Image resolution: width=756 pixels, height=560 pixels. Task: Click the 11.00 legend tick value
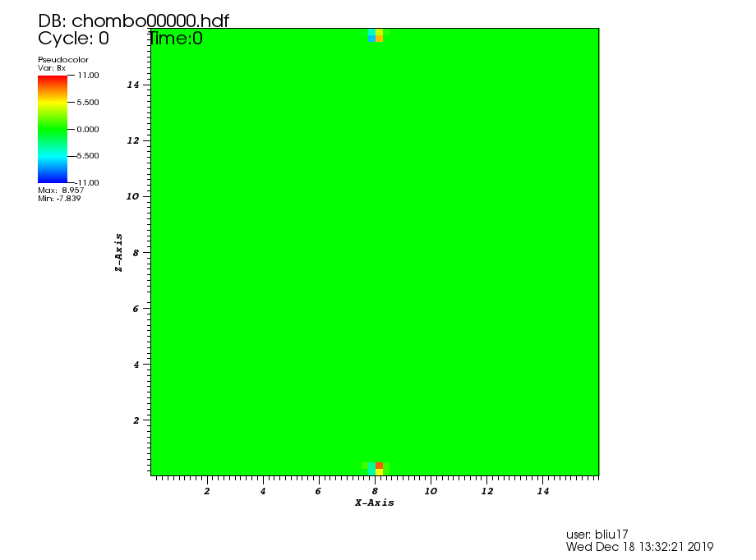[x=88, y=76]
